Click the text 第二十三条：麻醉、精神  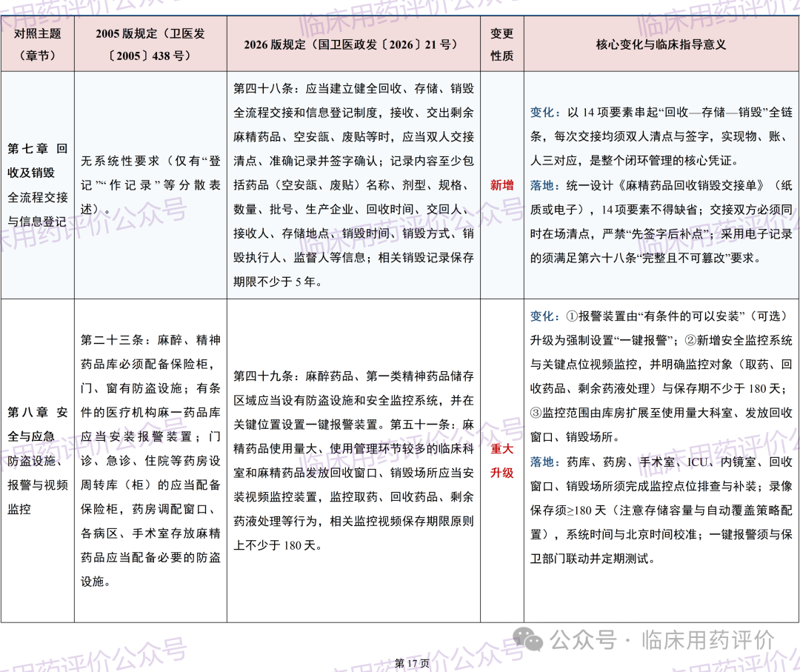coord(150,340)
